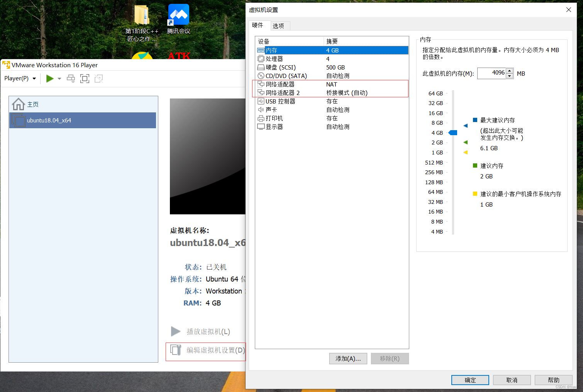Click the 取消 button

point(512,380)
